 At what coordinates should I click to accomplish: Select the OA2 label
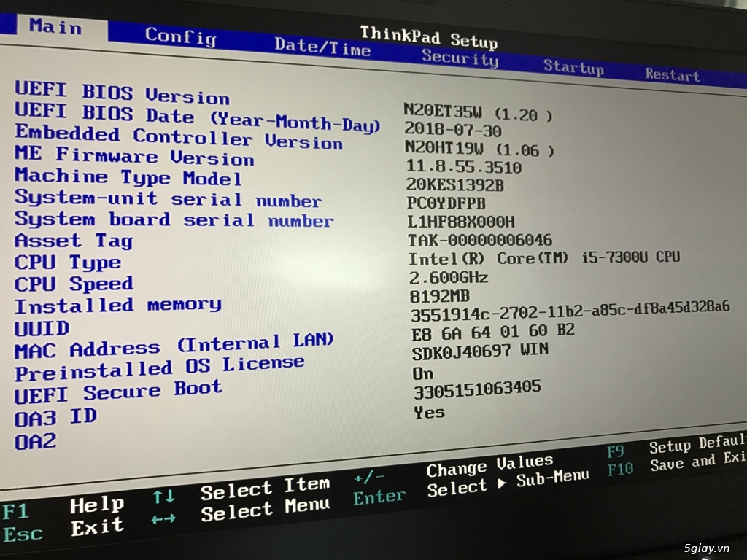(35, 441)
